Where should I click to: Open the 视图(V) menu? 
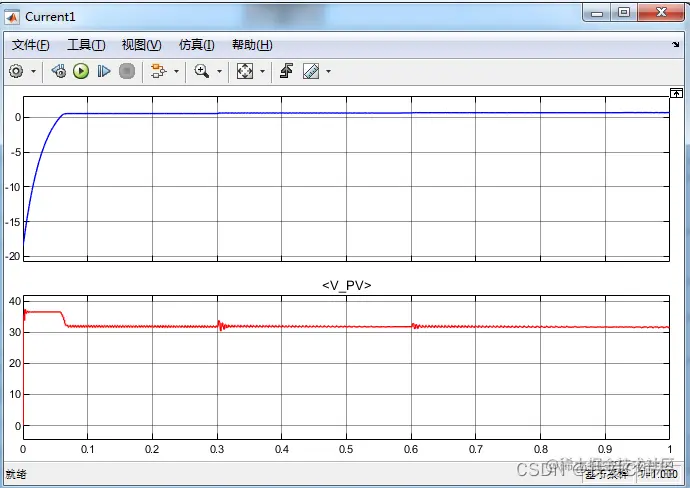point(142,45)
